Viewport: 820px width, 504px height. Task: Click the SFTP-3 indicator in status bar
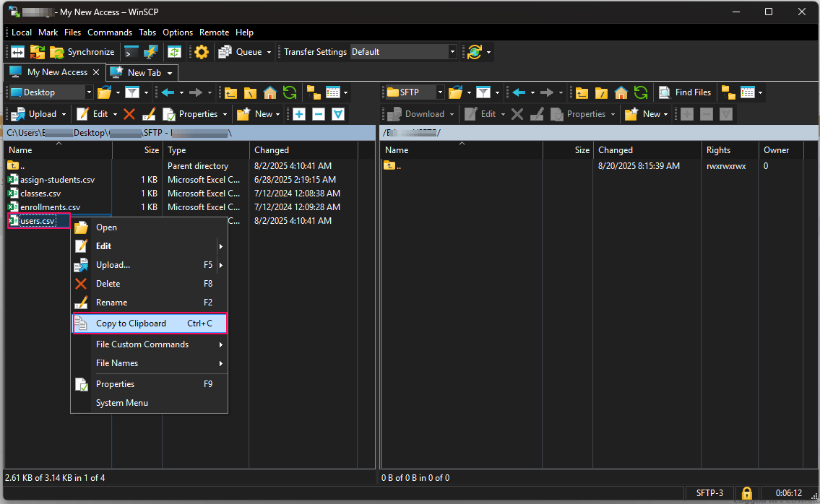[709, 492]
